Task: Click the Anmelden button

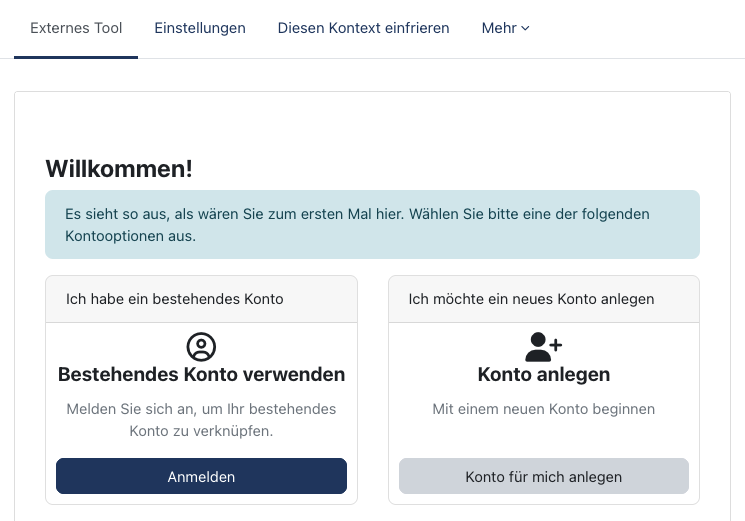Action: tap(201, 476)
